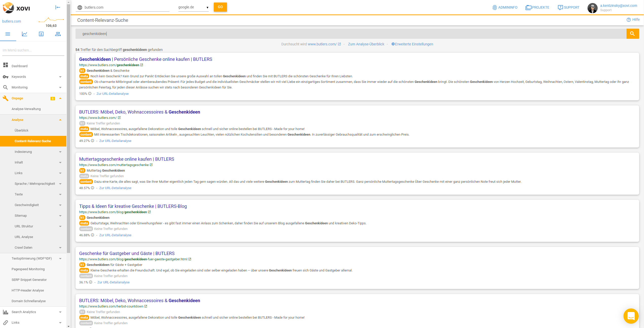Open the profile card tab icon

(41, 34)
